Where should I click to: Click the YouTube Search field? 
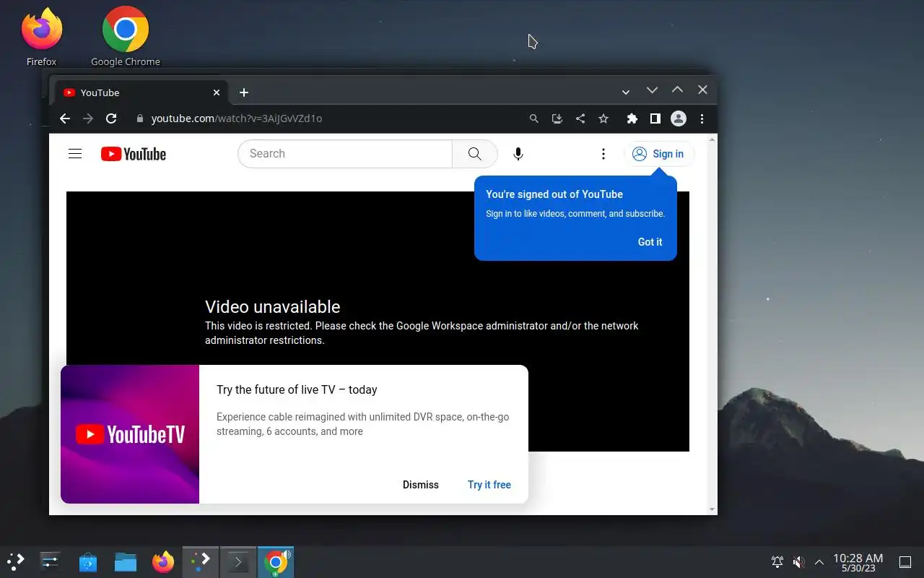coord(345,153)
